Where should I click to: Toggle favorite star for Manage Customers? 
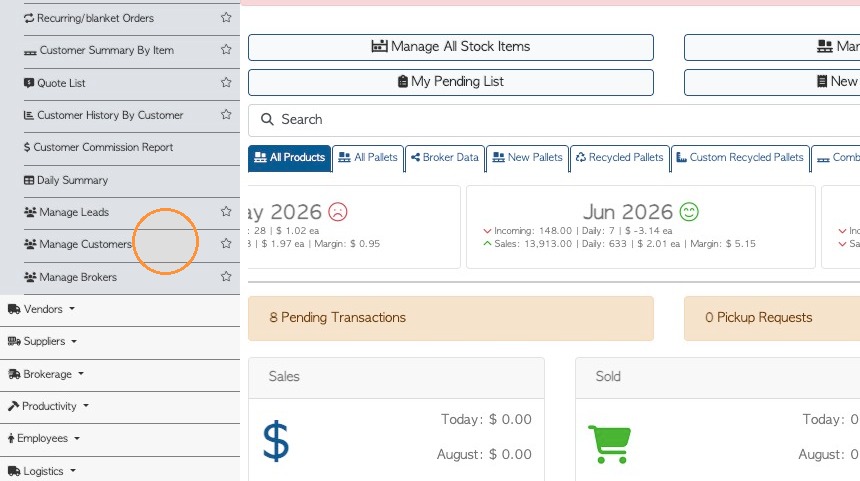(x=226, y=244)
